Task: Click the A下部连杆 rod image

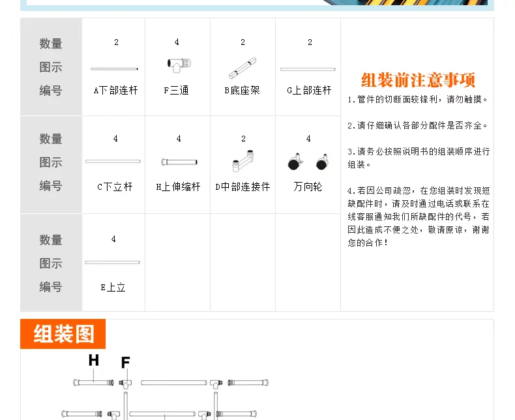Action: [x=114, y=68]
